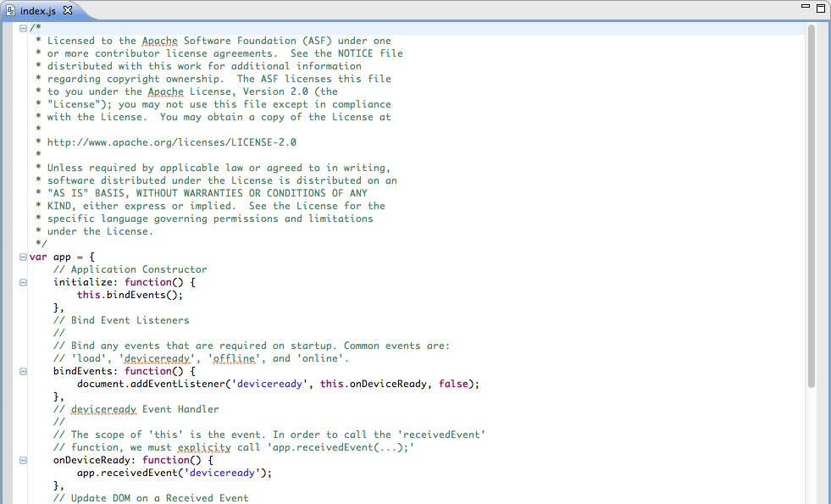Minimize the editor view
831x504 pixels.
pos(806,7)
